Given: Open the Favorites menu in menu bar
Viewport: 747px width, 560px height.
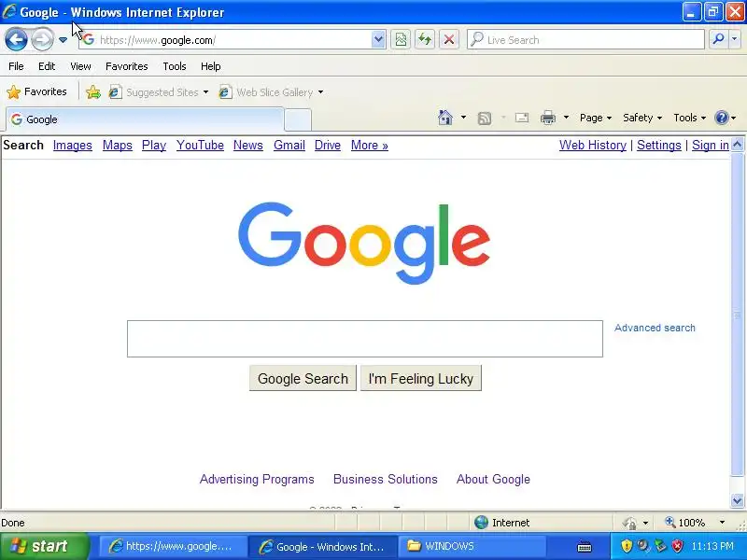Looking at the screenshot, I should 127,66.
